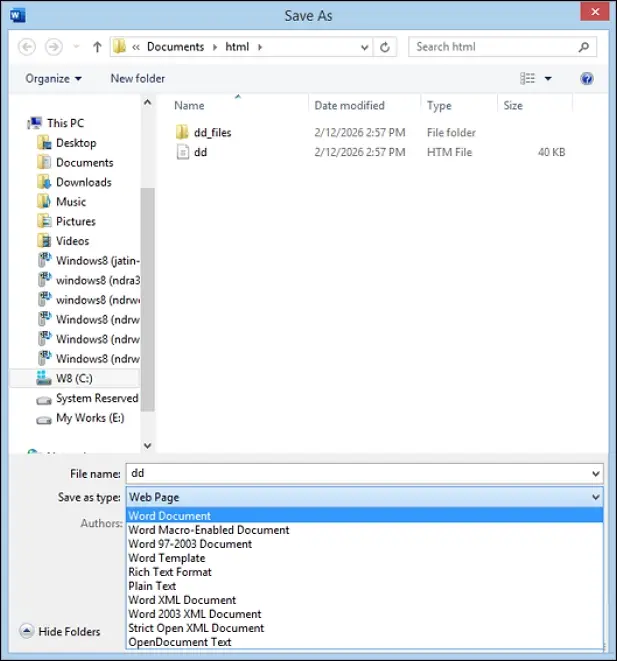The height and width of the screenshot is (661, 617).
Task: Choose Word Document file type
Action: (365, 516)
